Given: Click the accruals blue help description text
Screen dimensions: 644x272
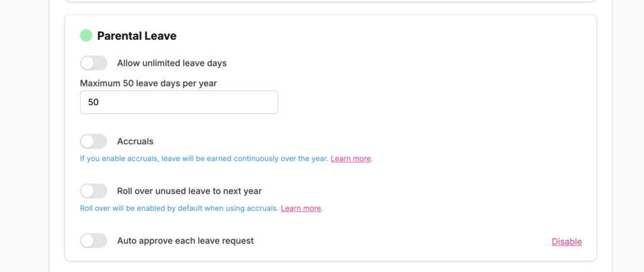Looking at the screenshot, I should pos(204,159).
